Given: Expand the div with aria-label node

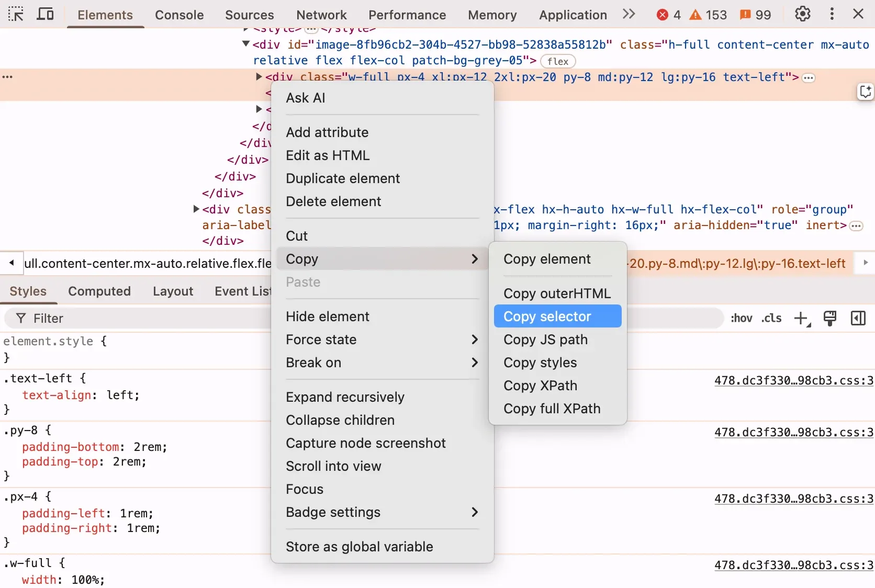Looking at the screenshot, I should click(x=196, y=209).
